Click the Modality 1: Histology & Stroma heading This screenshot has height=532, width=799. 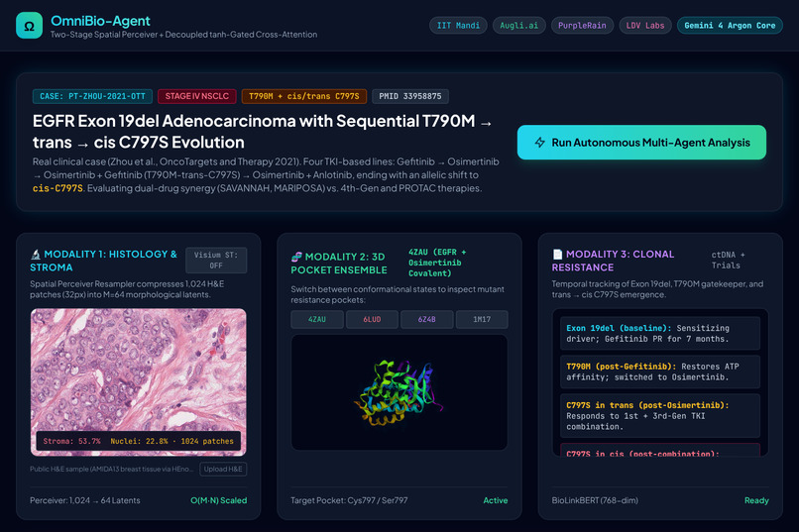click(x=103, y=261)
